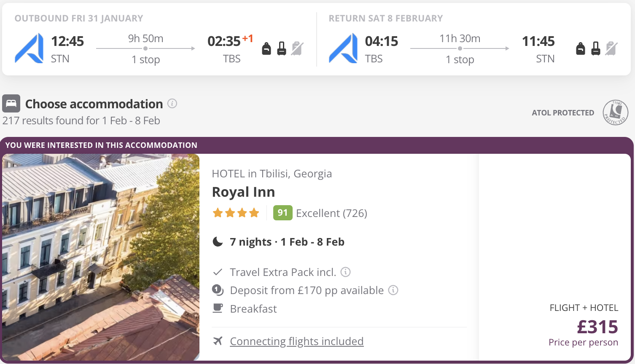This screenshot has height=364, width=635.
Task: Click the outbound 1 stop details
Action: point(146,59)
